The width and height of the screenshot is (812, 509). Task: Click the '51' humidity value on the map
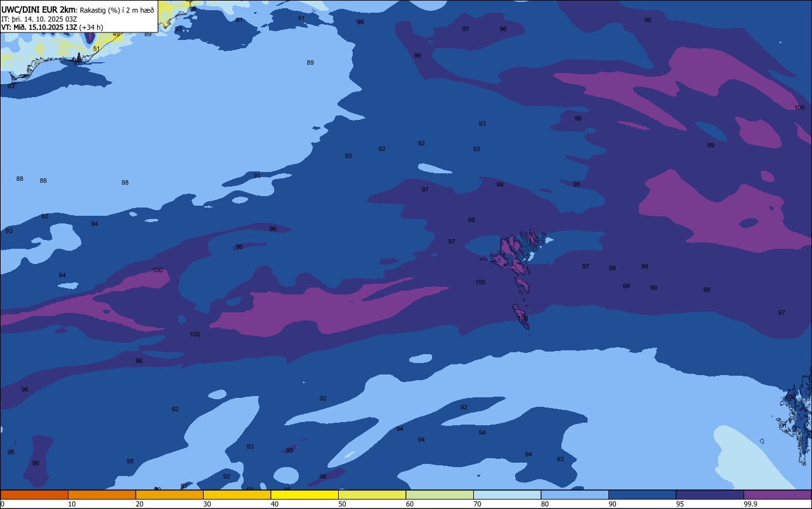(96, 49)
